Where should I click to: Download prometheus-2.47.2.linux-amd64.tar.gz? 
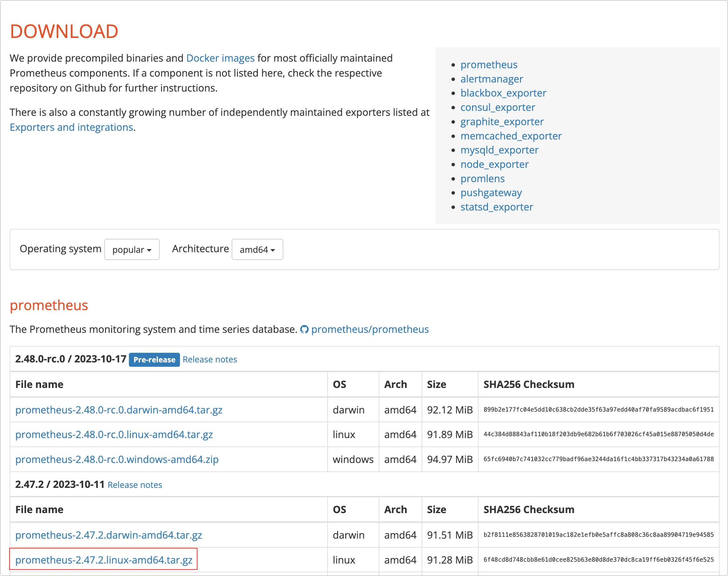(104, 560)
